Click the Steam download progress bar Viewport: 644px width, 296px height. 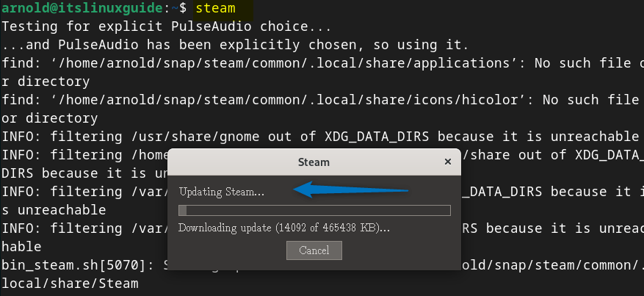coord(314,211)
